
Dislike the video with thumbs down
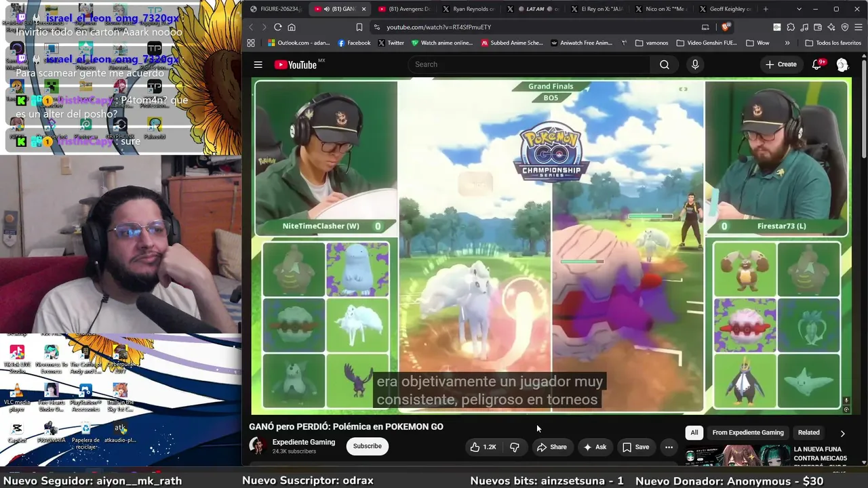(x=515, y=447)
